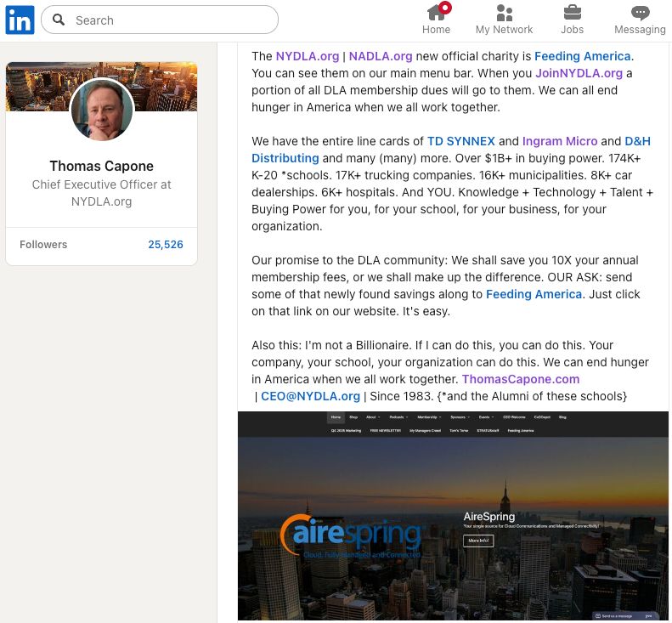Open Feeding America link after 'savings along to'

[x=534, y=294]
